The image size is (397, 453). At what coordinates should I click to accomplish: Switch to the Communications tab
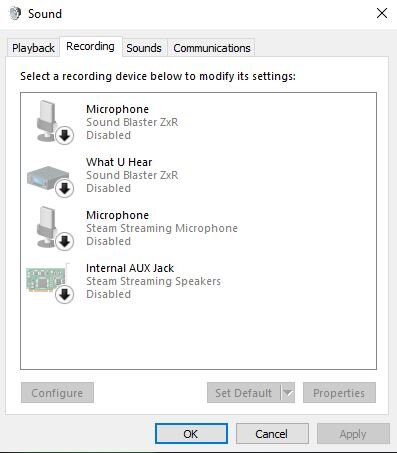tap(212, 48)
